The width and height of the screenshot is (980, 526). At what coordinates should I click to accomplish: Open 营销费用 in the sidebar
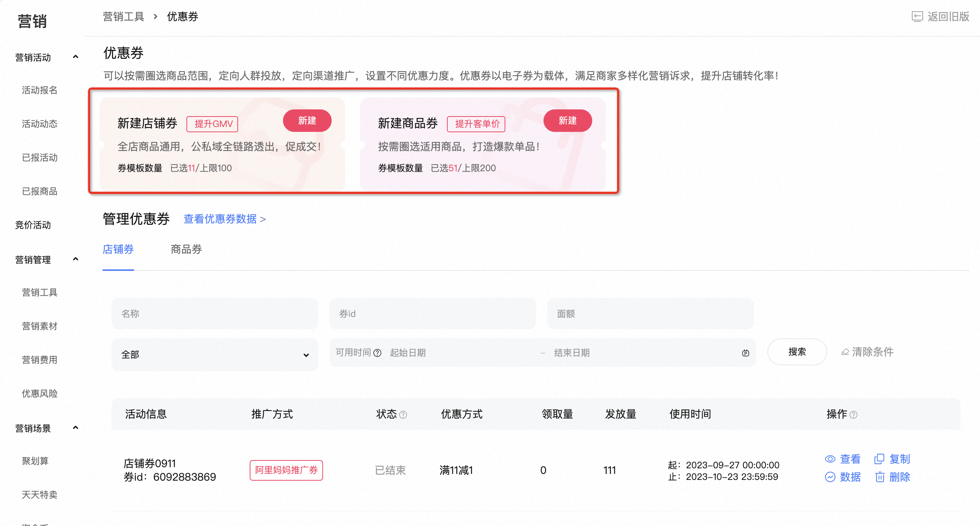pyautogui.click(x=40, y=360)
